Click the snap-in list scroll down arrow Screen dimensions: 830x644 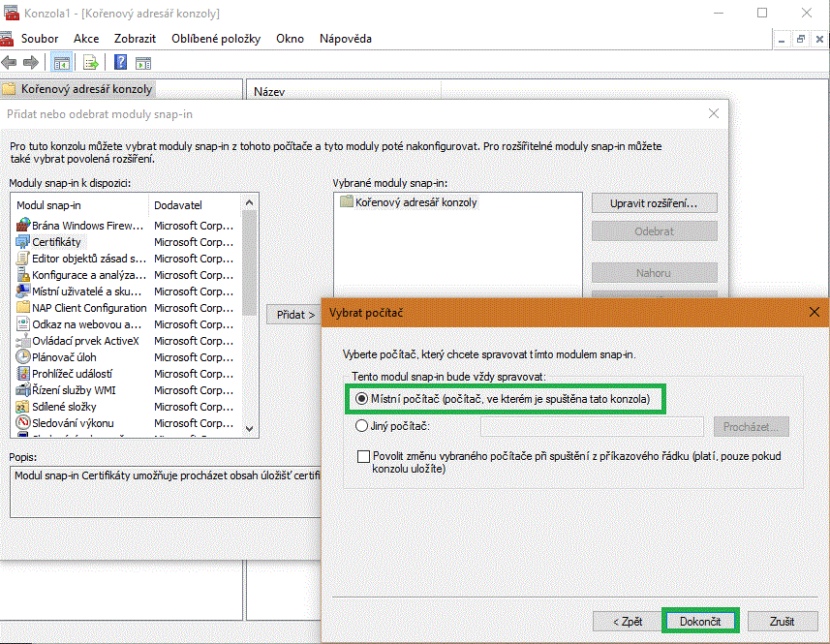click(250, 428)
